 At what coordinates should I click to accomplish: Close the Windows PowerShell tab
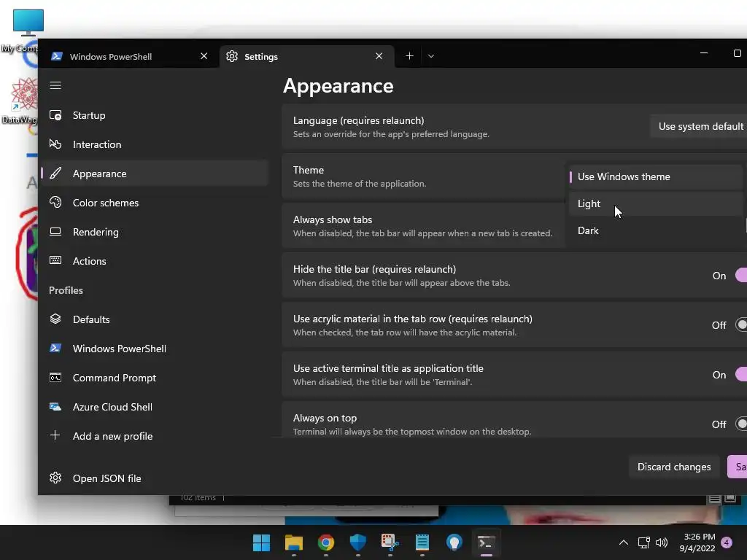(204, 56)
